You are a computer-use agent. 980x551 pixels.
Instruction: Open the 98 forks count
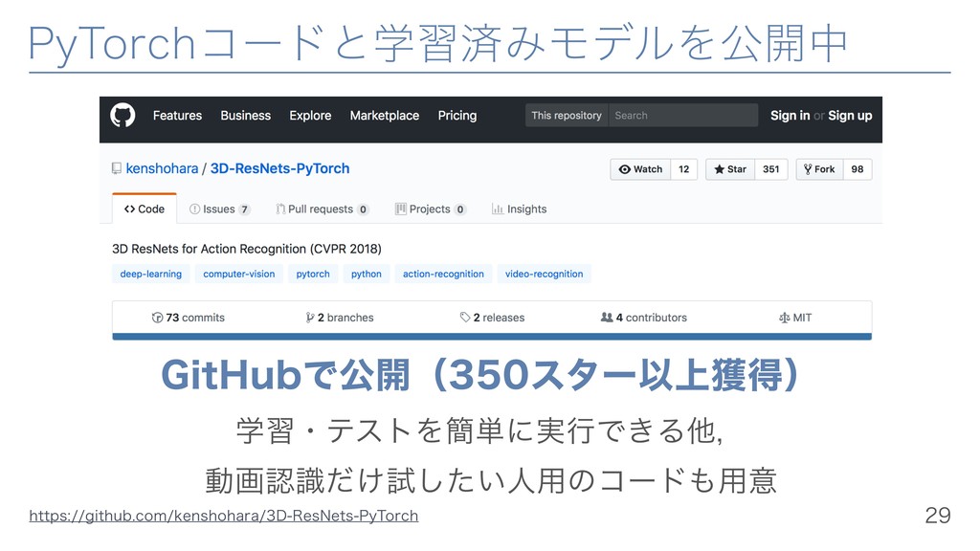857,169
